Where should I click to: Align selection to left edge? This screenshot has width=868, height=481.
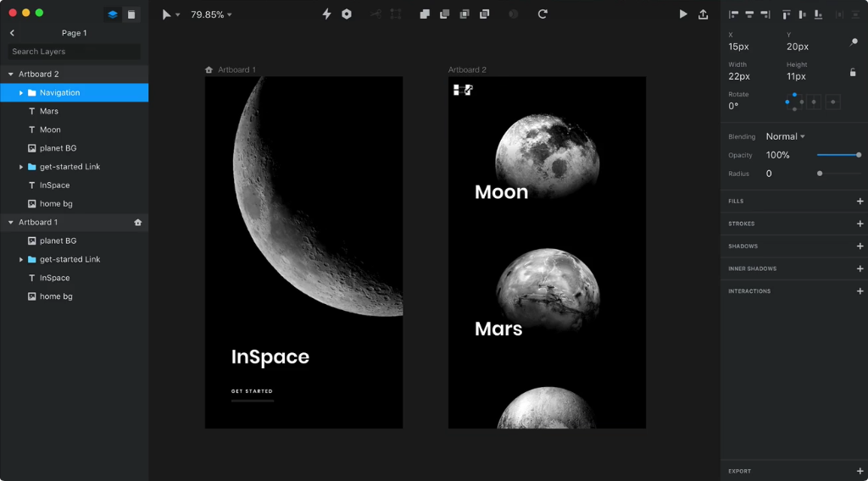(734, 14)
